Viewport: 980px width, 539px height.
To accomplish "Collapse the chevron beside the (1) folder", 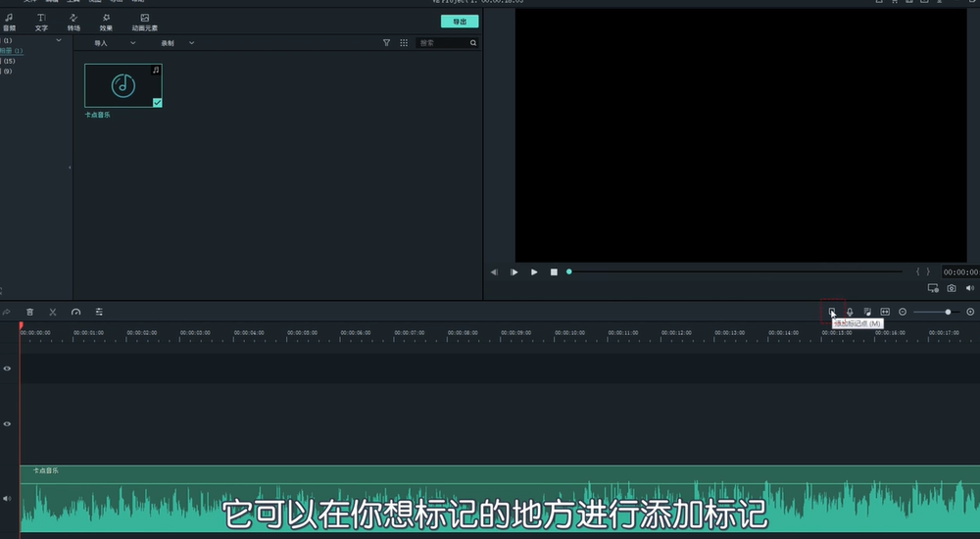I will pyautogui.click(x=59, y=40).
